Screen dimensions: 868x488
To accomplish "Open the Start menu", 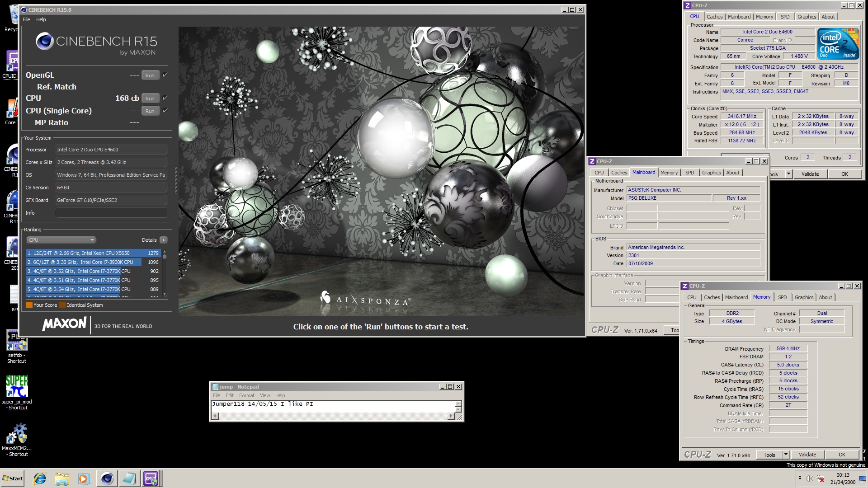I will pos(12,479).
